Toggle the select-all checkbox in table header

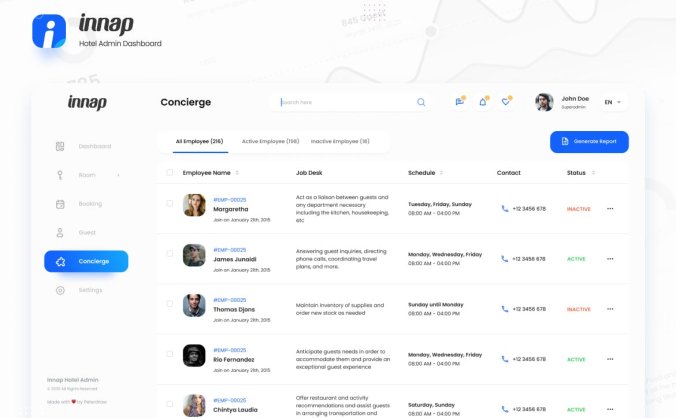pyautogui.click(x=170, y=173)
